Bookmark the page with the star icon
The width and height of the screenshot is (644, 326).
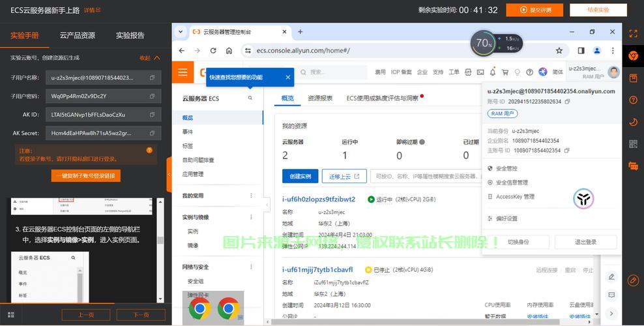[559, 50]
